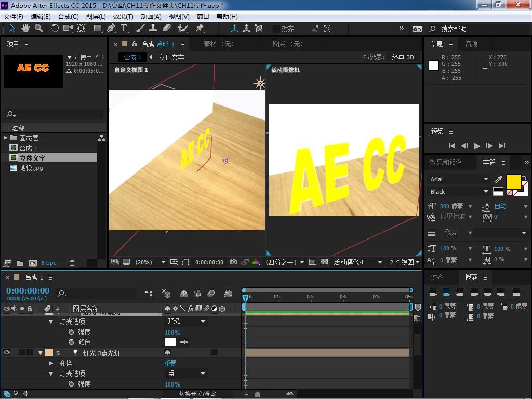Open the 2个视图 view layout dropdown
This screenshot has height=399, width=532.
pyautogui.click(x=405, y=262)
